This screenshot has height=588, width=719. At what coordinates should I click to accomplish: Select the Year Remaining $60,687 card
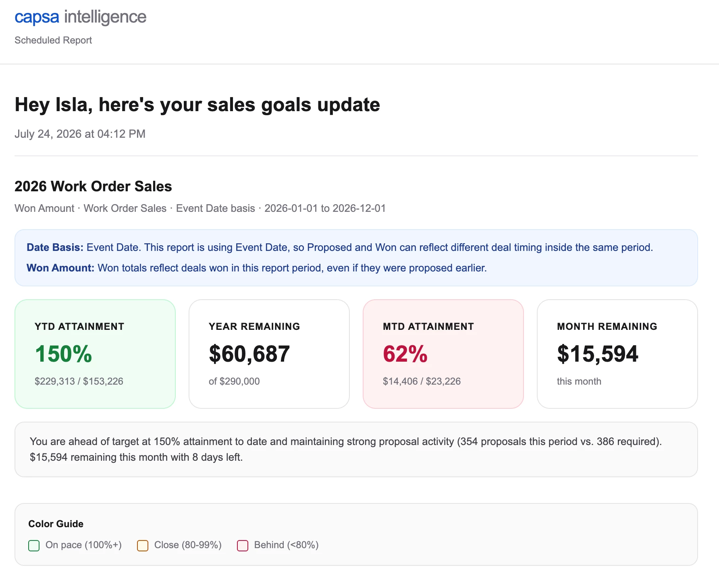click(x=269, y=354)
